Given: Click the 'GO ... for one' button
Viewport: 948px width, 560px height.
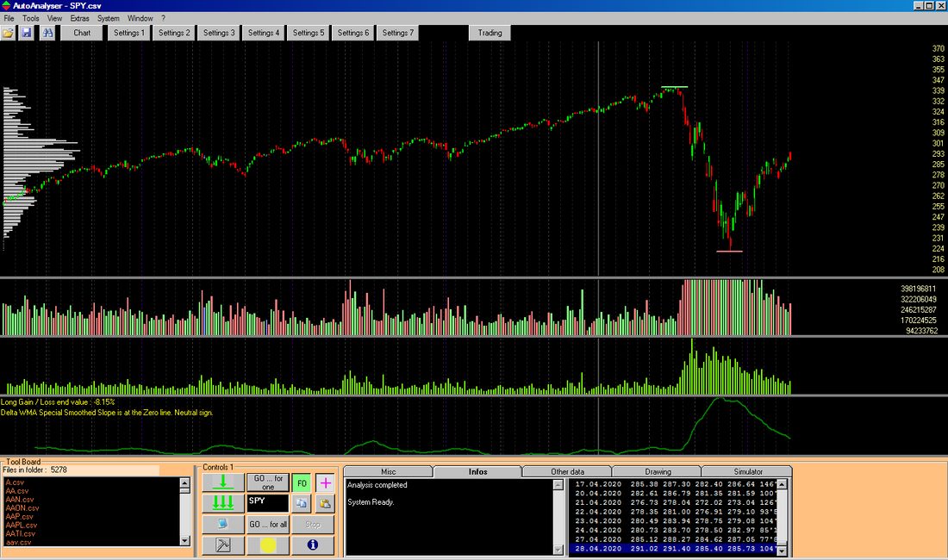Looking at the screenshot, I should click(268, 482).
